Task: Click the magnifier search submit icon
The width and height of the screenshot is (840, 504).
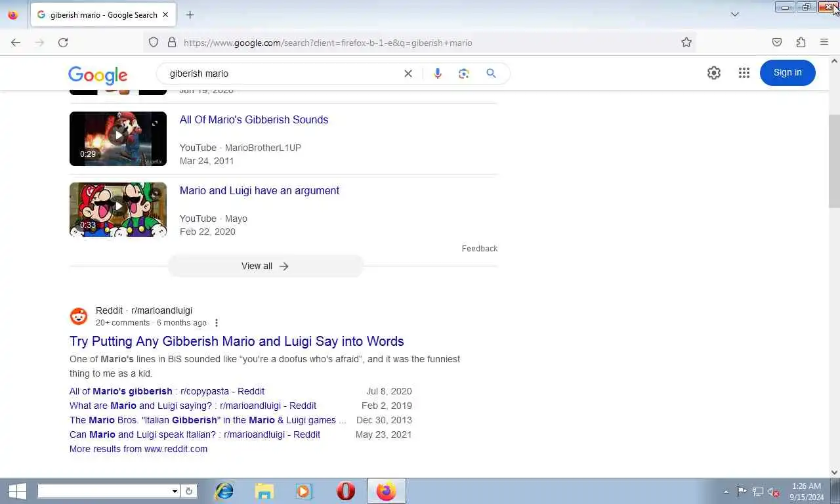Action: pyautogui.click(x=491, y=73)
